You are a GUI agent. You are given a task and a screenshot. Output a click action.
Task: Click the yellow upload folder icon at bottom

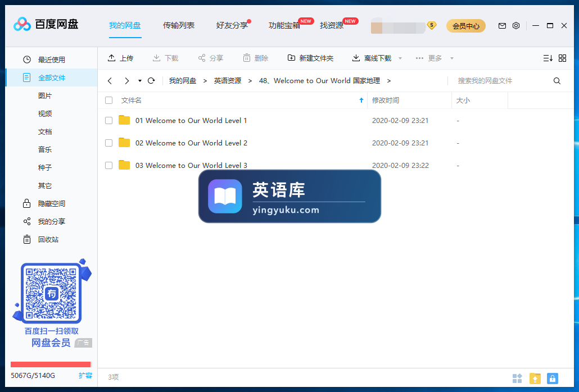click(x=535, y=379)
